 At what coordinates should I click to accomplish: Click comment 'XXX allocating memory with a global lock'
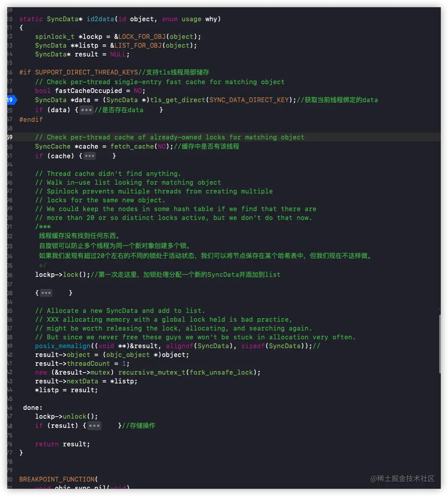[164, 319]
